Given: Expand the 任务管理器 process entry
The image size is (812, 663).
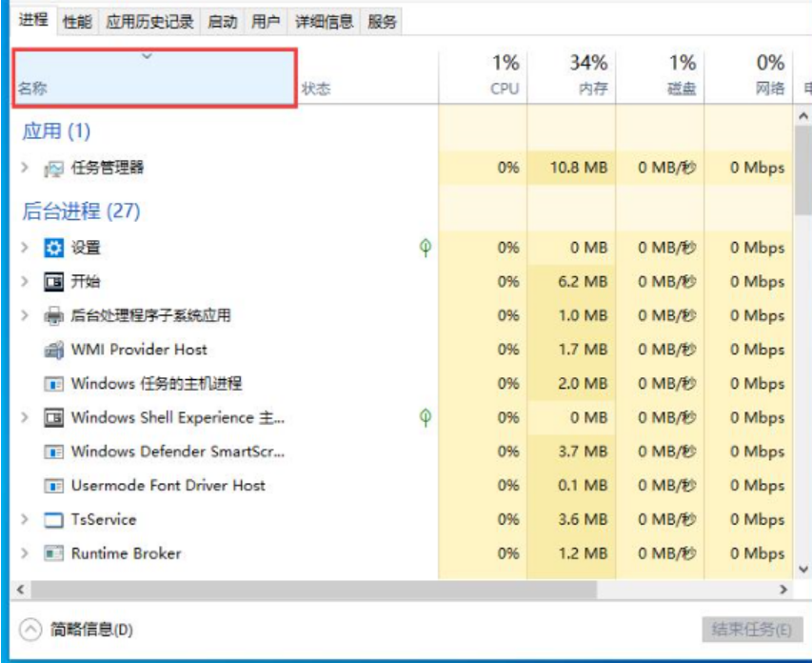Looking at the screenshot, I should coord(26,168).
